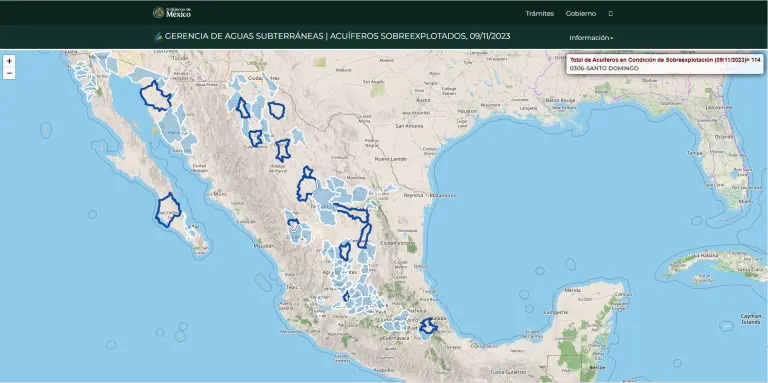The height and width of the screenshot is (383, 768).
Task: Open the Gobierno de México logo link
Action: [x=172, y=12]
